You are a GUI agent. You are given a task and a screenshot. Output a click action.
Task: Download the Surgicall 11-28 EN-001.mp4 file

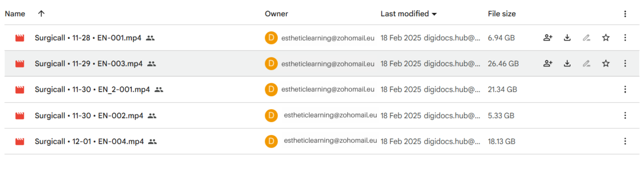pyautogui.click(x=567, y=38)
